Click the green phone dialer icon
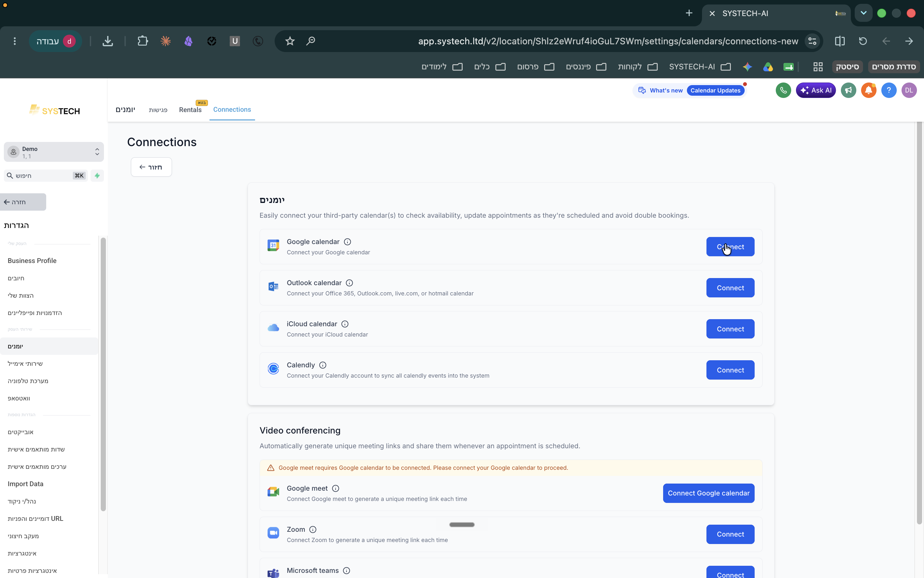 pyautogui.click(x=783, y=90)
